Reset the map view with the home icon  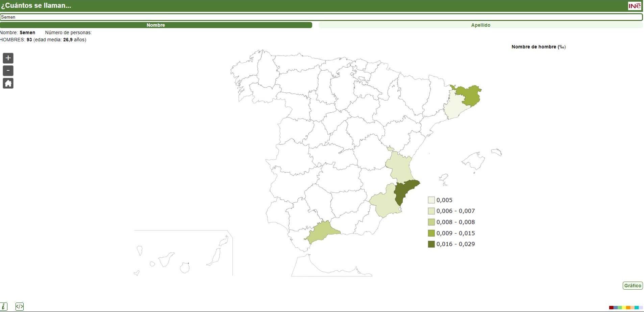(8, 83)
